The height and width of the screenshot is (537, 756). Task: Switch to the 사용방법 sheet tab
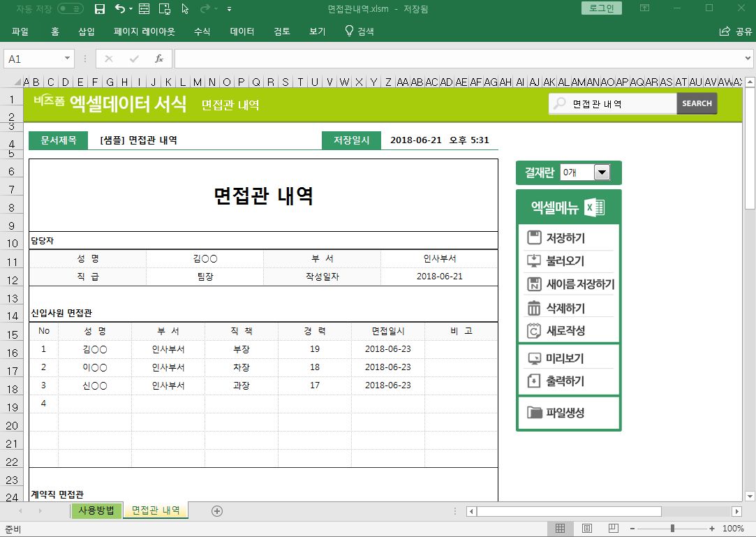tap(97, 510)
